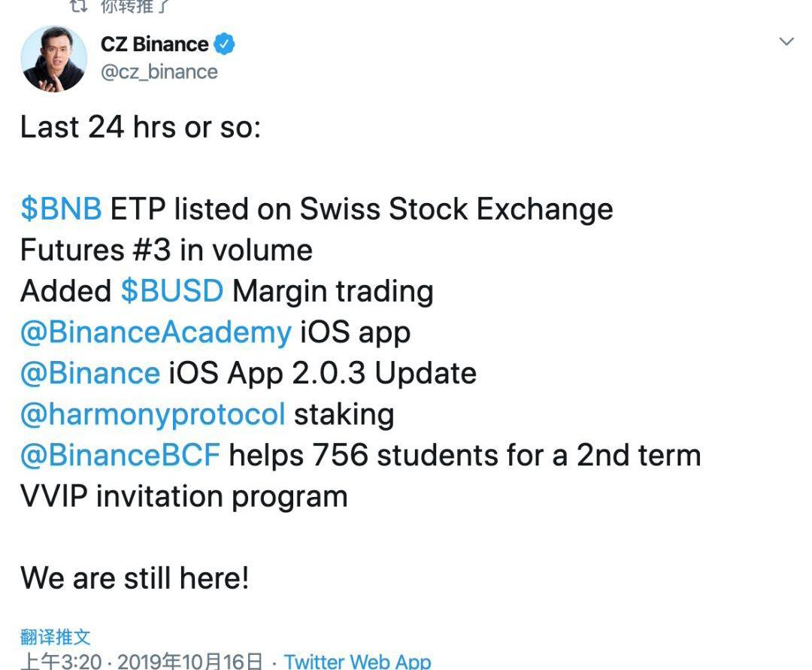Click the retweet icon above the tweet

click(77, 7)
